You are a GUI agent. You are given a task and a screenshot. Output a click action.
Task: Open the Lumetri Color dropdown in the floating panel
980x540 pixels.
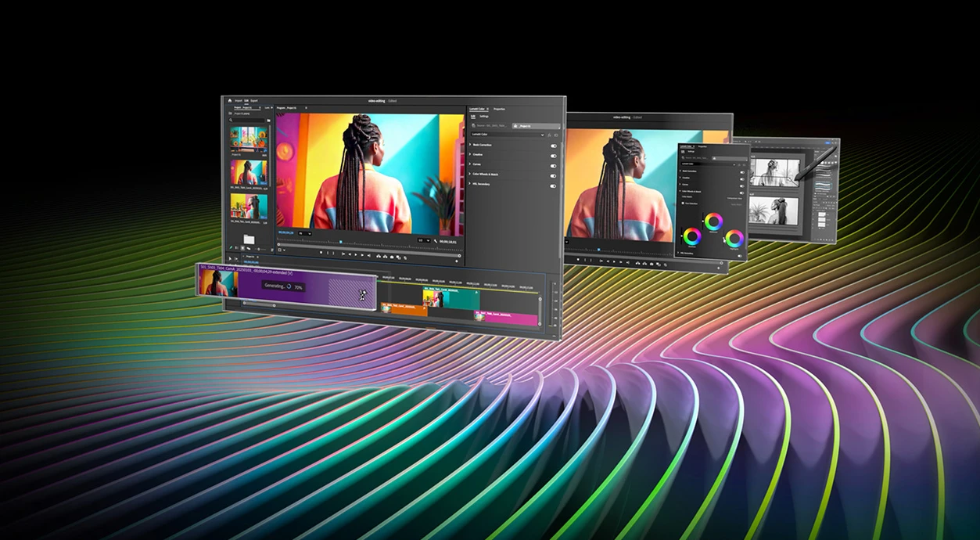[x=709, y=164]
